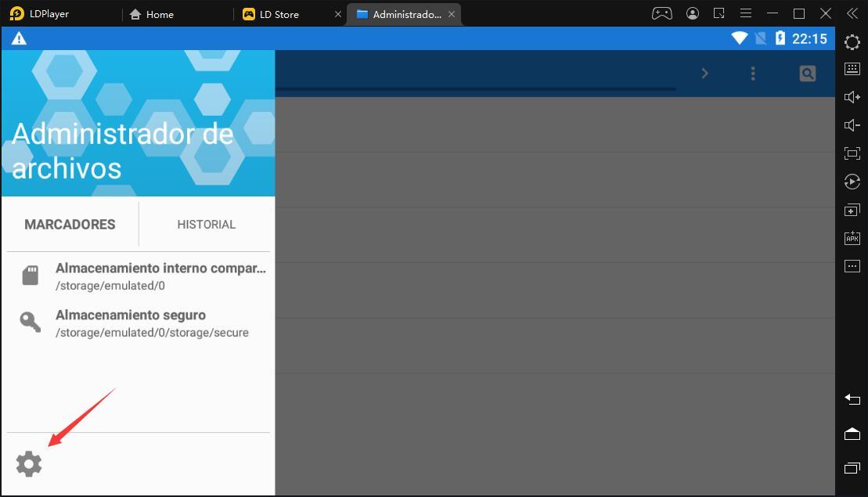Click the breadcrumb chevron arrow

[x=704, y=73]
